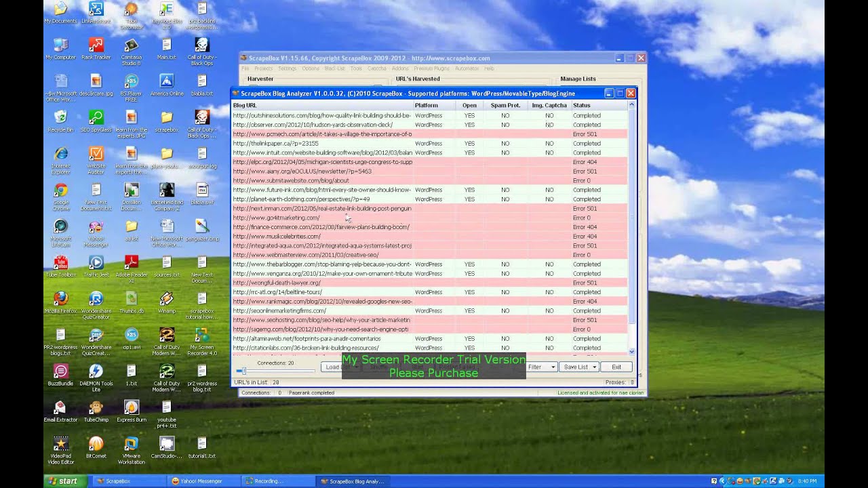Screen dimensions: 868x488
Task: Open the Recycle Bin desktop icon
Action: [x=60, y=122]
